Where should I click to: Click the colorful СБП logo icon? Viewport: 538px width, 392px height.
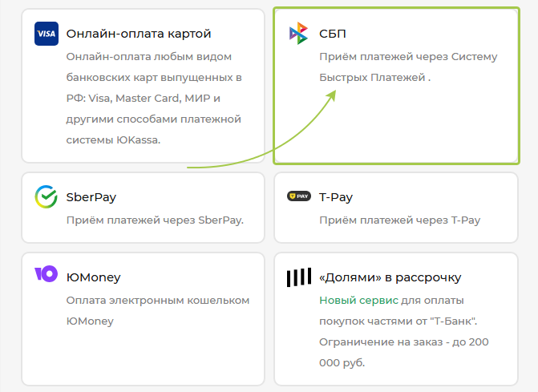tap(298, 34)
